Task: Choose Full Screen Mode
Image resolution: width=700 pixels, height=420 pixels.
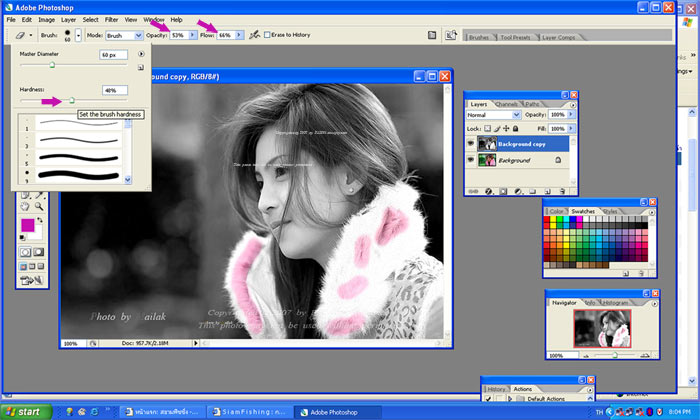Action: (x=41, y=266)
